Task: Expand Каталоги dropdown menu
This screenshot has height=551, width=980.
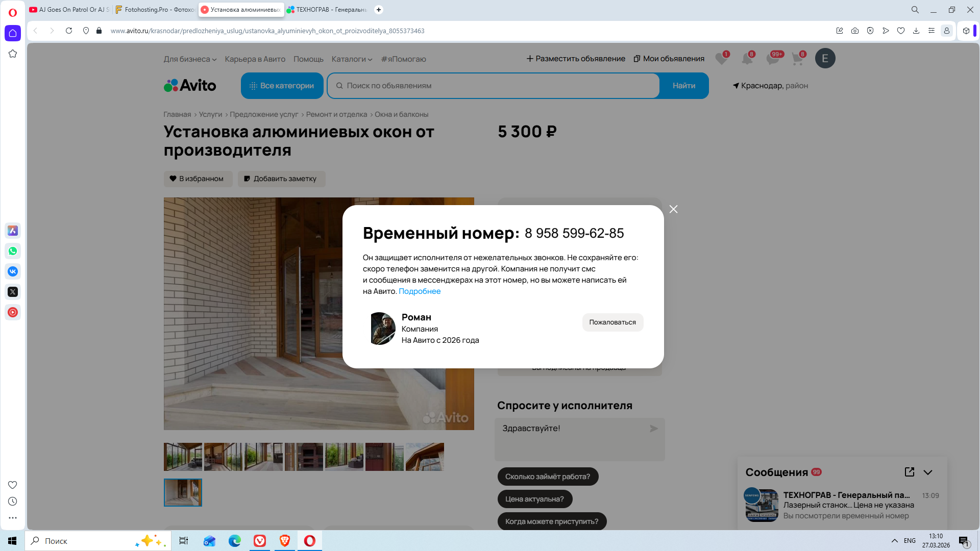Action: click(x=352, y=59)
